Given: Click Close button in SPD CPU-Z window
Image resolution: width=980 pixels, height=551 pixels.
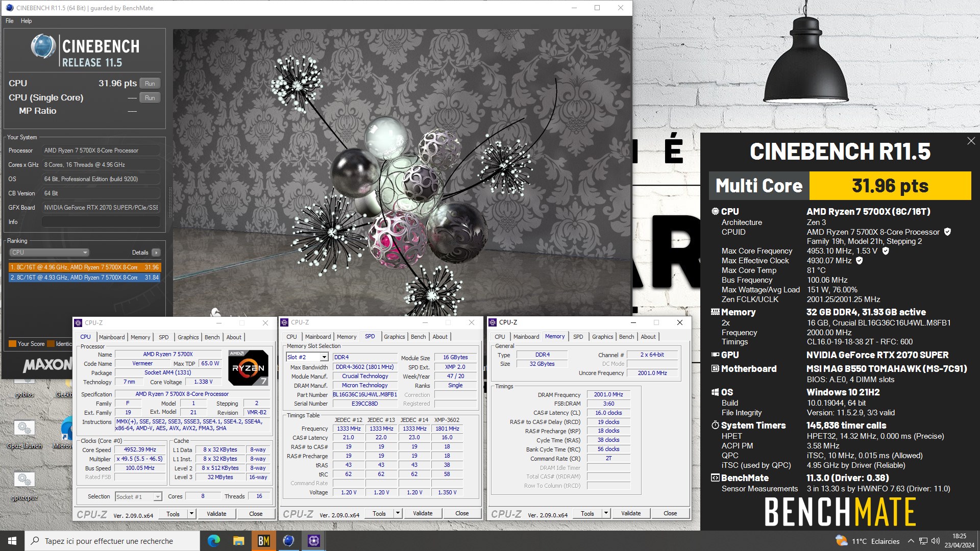Looking at the screenshot, I should click(x=462, y=513).
